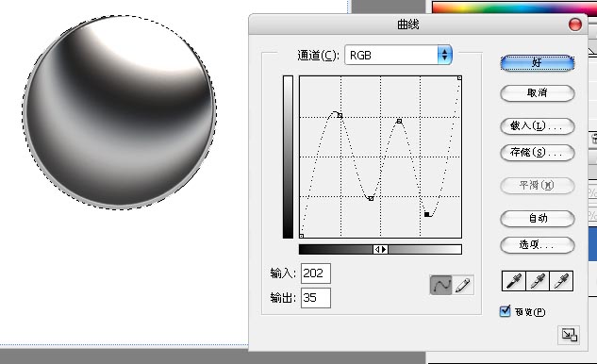Choose the curve point editing tool
Image resolution: width=597 pixels, height=364 pixels.
point(440,285)
